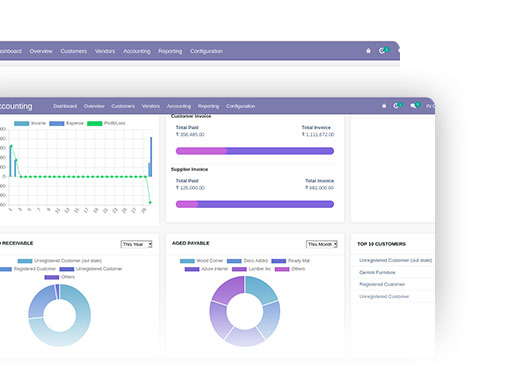
Task: Open the conversations chat bubble icon
Action: click(x=415, y=106)
